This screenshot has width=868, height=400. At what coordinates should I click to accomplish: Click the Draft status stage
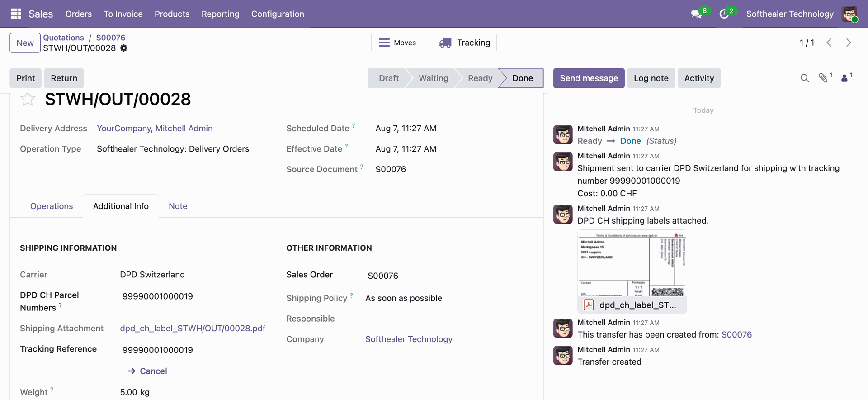pos(388,78)
